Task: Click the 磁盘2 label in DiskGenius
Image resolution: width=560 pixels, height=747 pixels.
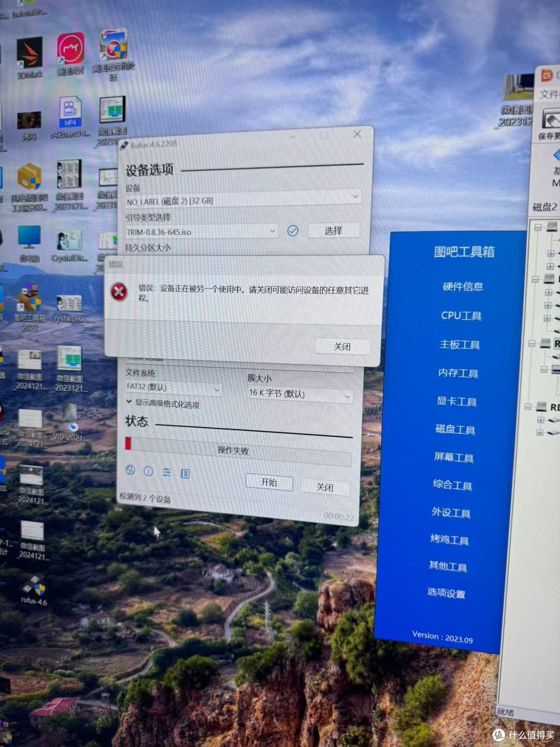Action: [545, 207]
